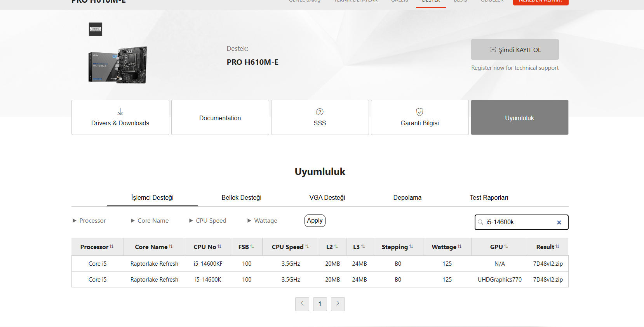644x327 pixels.
Task: Click the Core i5 cell in the i5-14600KF row
Action: [97, 264]
